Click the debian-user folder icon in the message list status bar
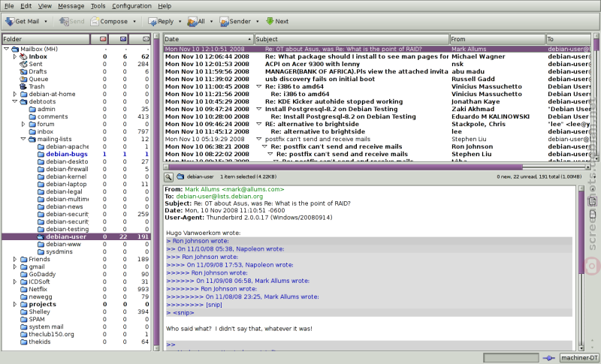Viewport: 601px width, 364px height. click(x=180, y=176)
